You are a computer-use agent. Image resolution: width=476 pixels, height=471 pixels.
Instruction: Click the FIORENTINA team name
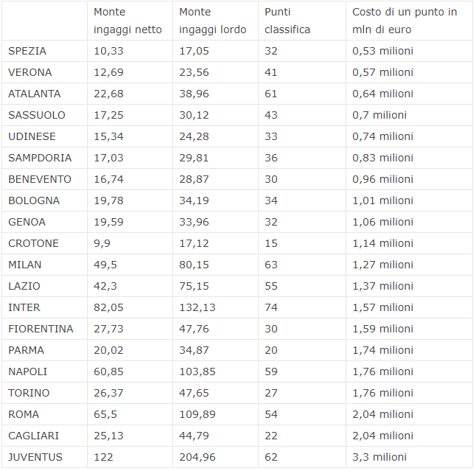pos(41,329)
